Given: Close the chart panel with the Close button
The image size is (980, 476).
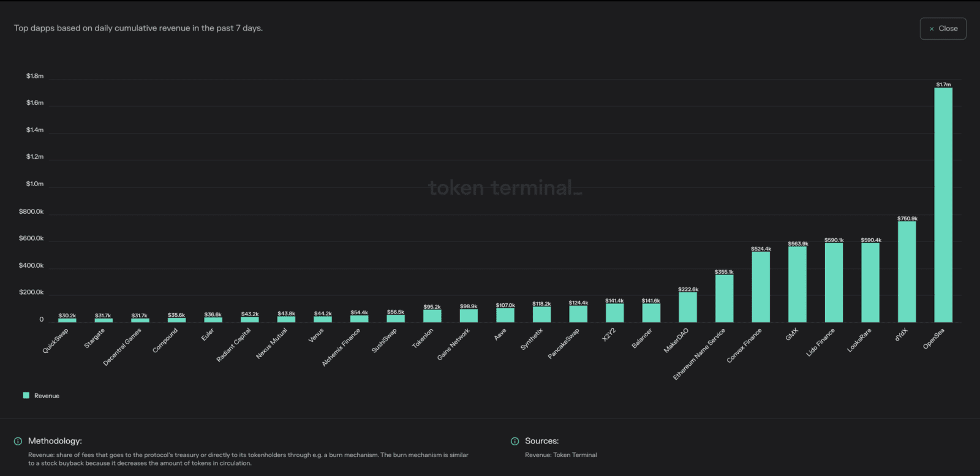Looking at the screenshot, I should 943,29.
